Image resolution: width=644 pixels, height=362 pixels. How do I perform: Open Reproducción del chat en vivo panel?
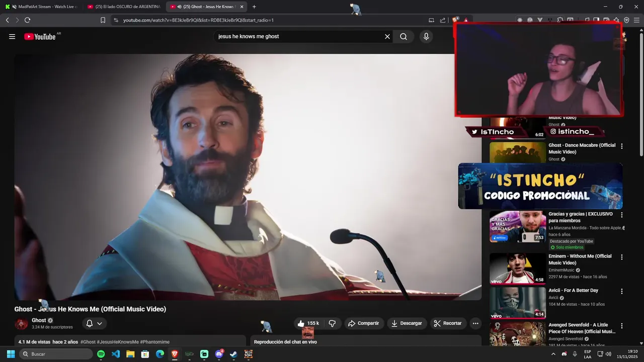click(x=366, y=341)
